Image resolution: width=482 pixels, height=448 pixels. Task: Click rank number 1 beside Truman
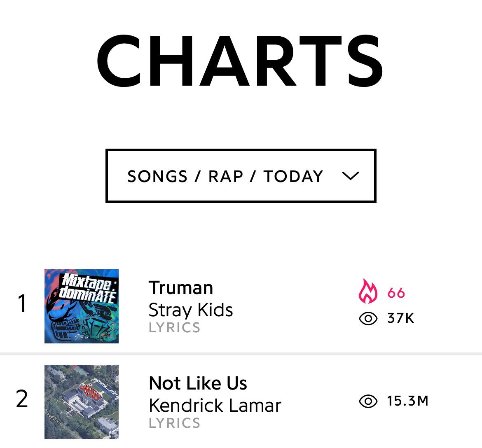point(22,304)
